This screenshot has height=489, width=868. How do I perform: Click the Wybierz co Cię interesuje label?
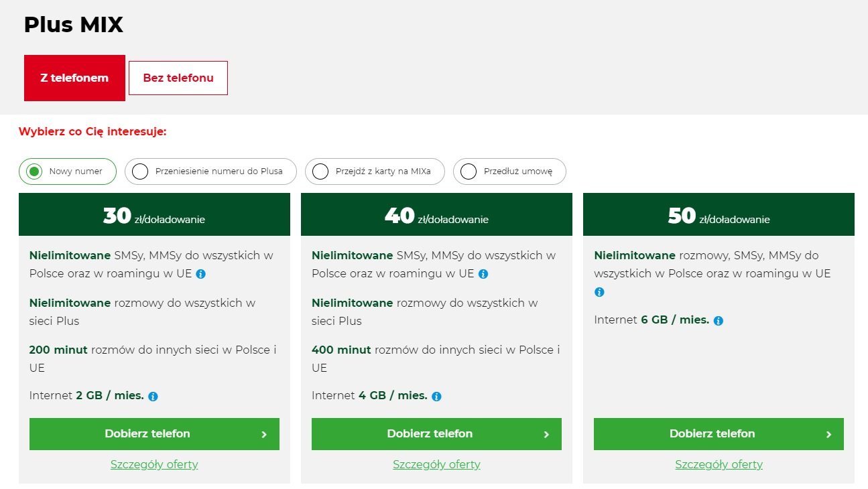[92, 131]
